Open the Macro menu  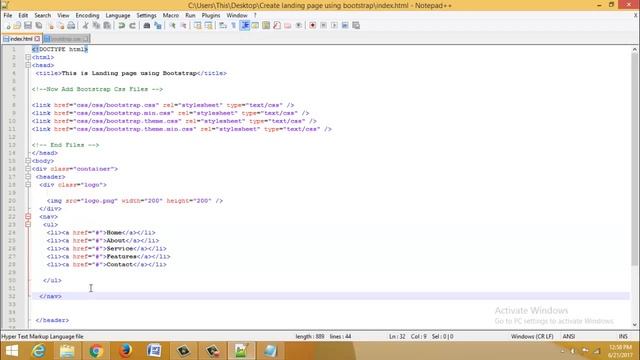pos(171,15)
